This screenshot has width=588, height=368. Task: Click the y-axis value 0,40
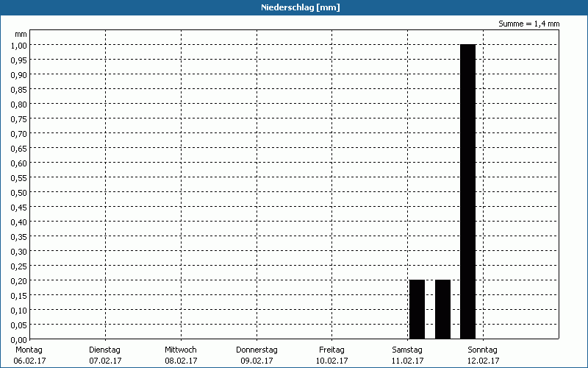(x=19, y=222)
